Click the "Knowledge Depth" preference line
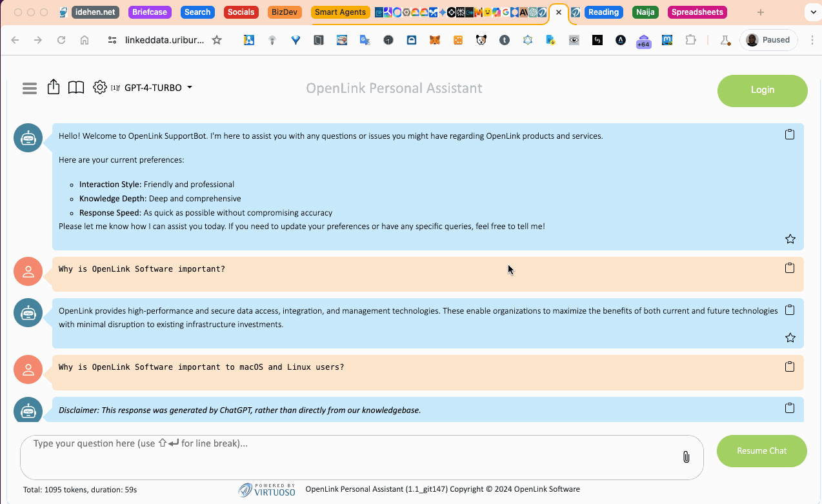Viewport: 822px width, 504px height. pyautogui.click(x=160, y=199)
